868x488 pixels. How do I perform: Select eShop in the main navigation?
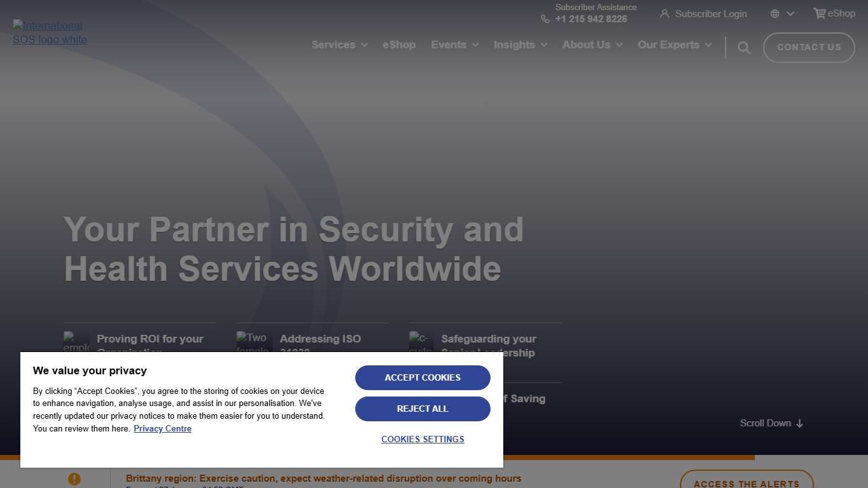tap(399, 45)
